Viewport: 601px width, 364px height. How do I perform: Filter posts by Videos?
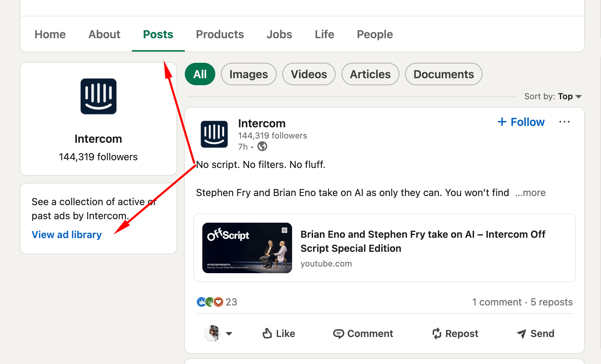[309, 74]
